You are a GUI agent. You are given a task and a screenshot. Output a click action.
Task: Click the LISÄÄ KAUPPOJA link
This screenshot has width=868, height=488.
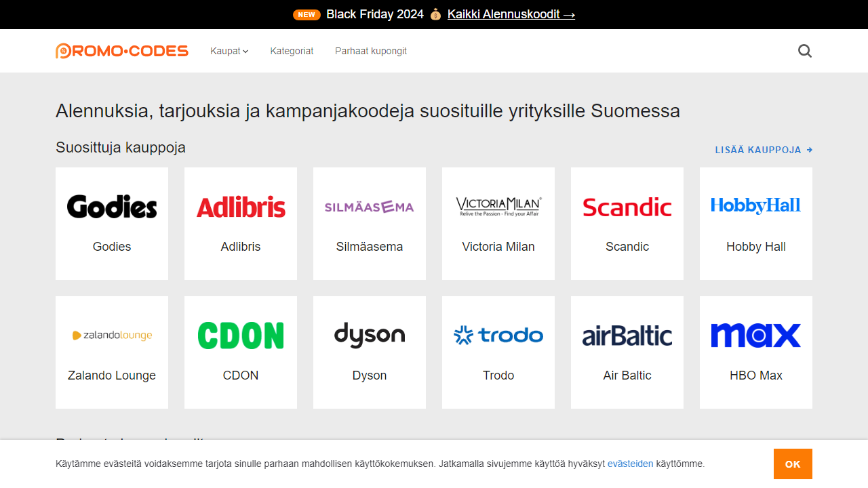(x=764, y=150)
